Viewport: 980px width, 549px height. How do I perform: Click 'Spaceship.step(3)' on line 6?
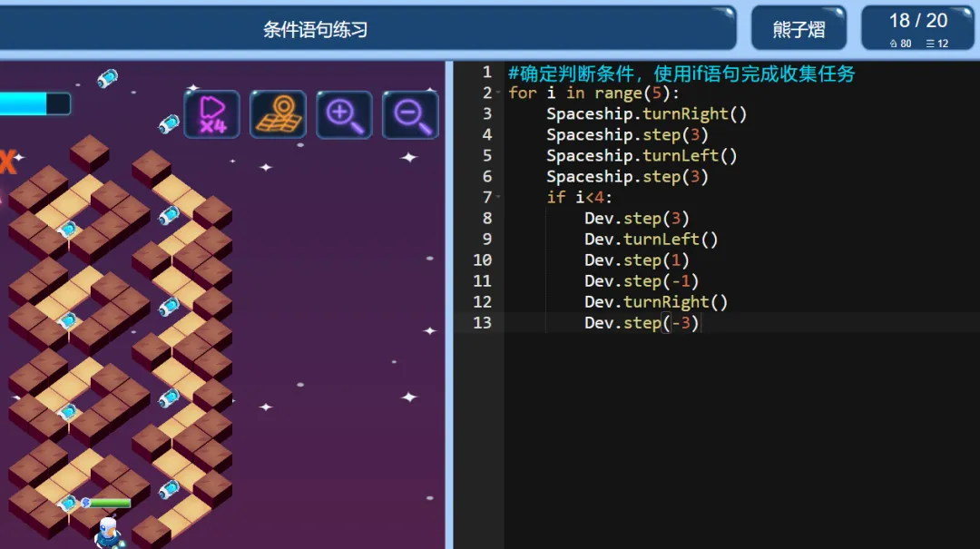[x=627, y=177]
